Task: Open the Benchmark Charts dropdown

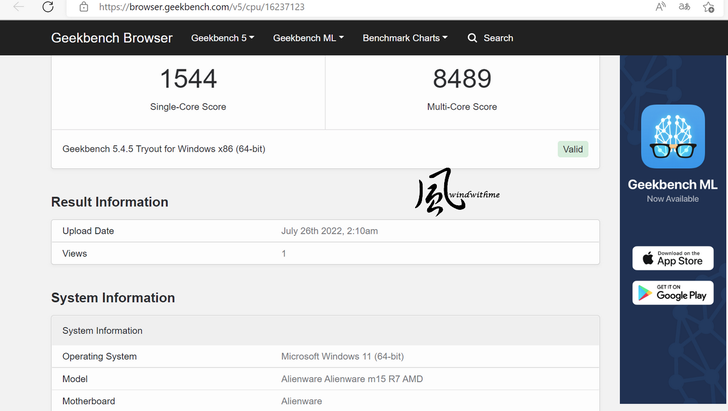Action: [x=405, y=38]
